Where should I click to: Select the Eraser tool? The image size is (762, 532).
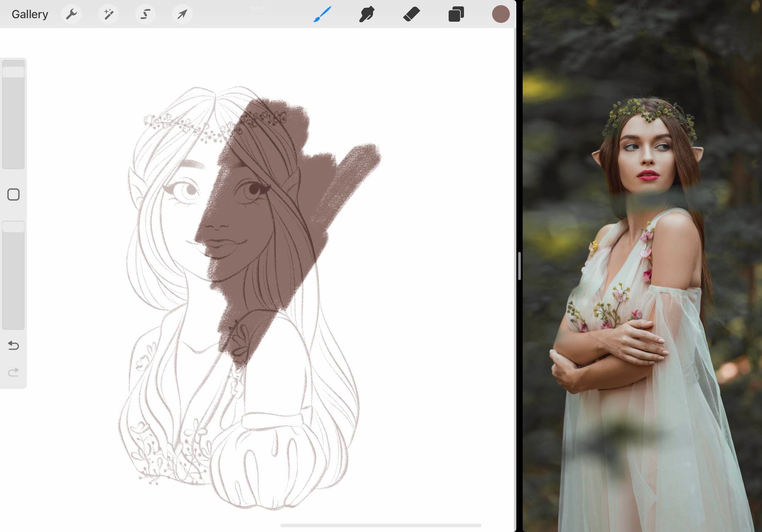pyautogui.click(x=411, y=14)
